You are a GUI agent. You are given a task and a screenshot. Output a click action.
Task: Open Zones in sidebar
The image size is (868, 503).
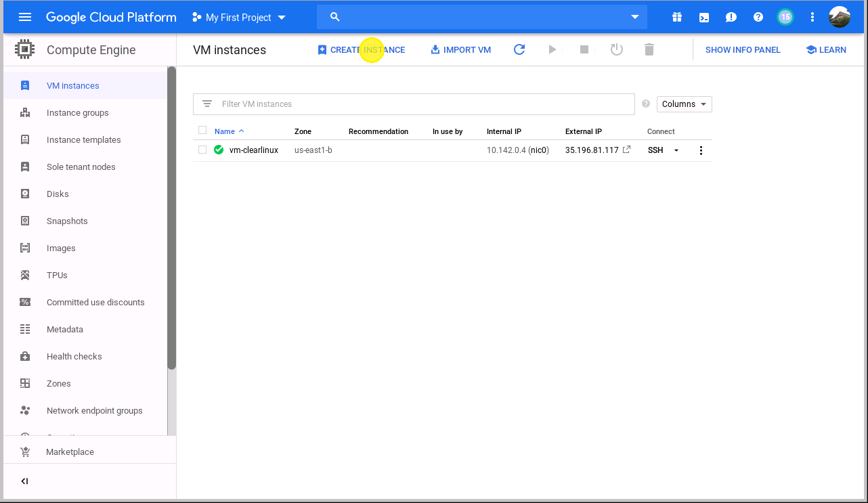pos(85,383)
